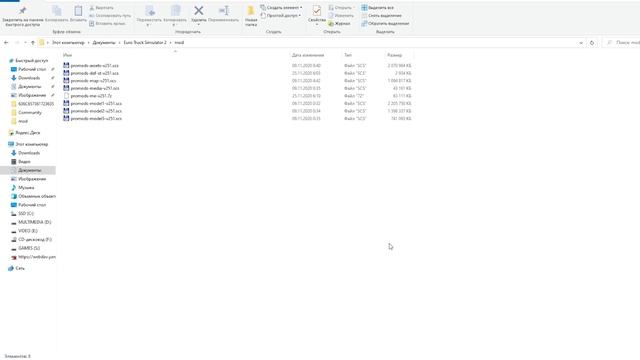This screenshot has width=640, height=360.
Task: Create a folder with Новая папка
Action: (251, 16)
